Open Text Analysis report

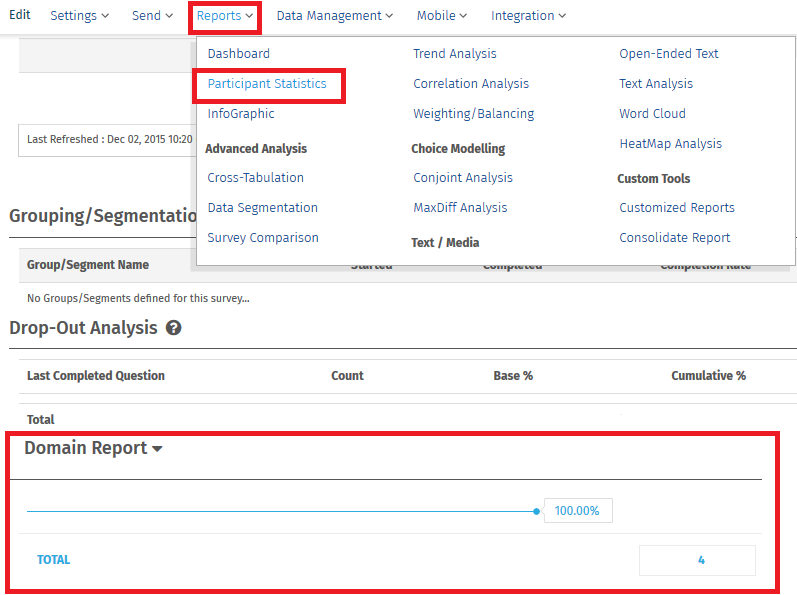(656, 83)
